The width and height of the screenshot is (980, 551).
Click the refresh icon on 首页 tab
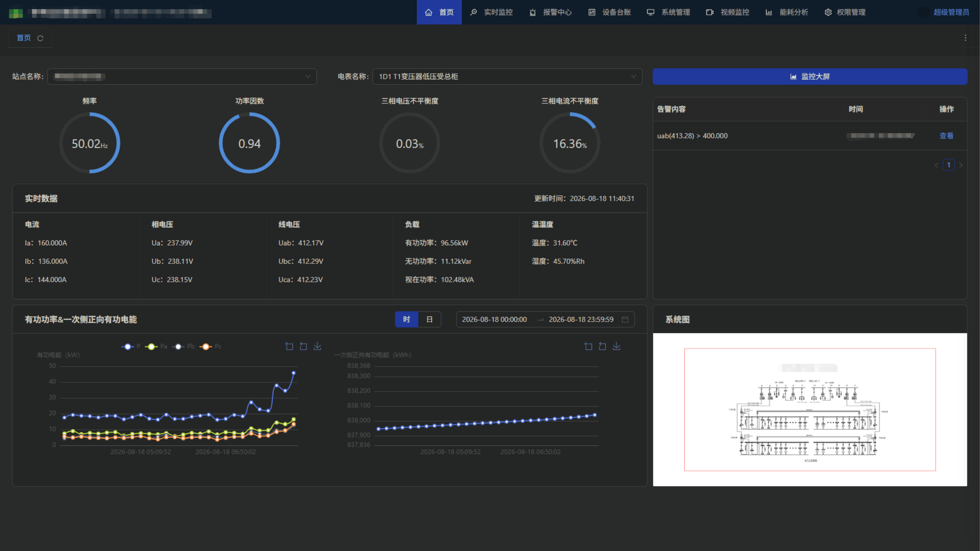(40, 38)
